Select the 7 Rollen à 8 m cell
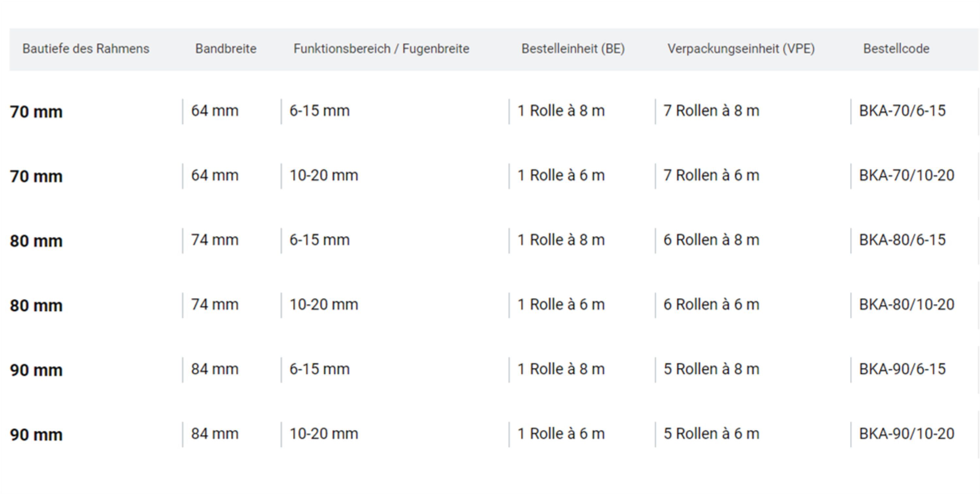 (x=711, y=111)
